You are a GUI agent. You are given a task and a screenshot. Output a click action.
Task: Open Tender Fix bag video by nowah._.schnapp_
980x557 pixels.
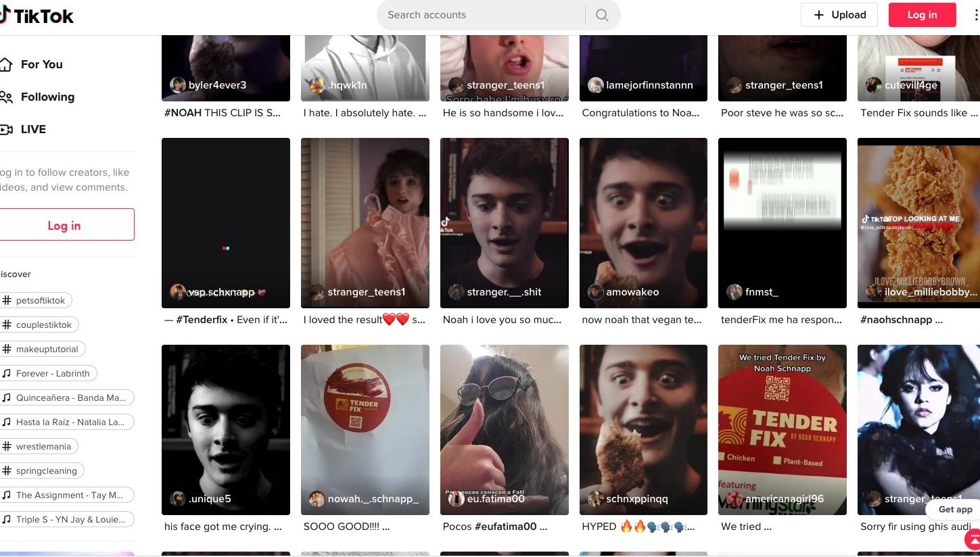point(365,430)
